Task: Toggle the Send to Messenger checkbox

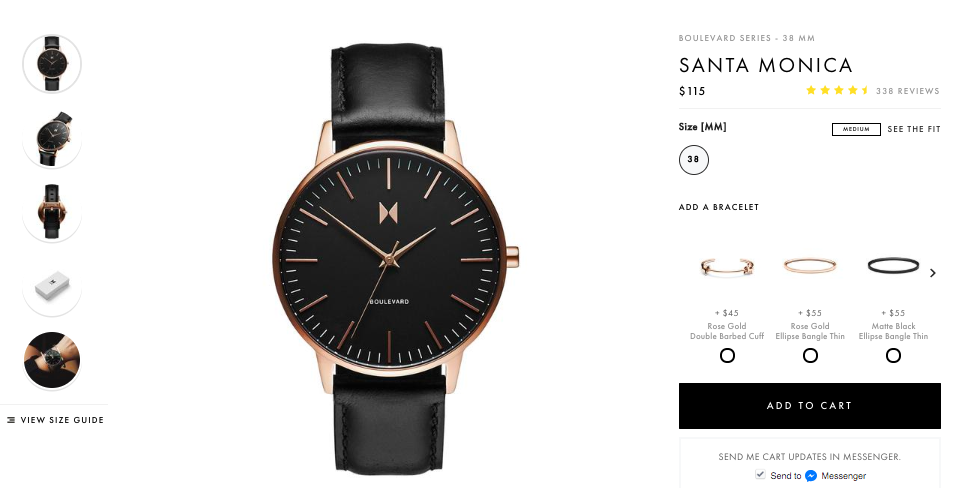Action: [760, 474]
